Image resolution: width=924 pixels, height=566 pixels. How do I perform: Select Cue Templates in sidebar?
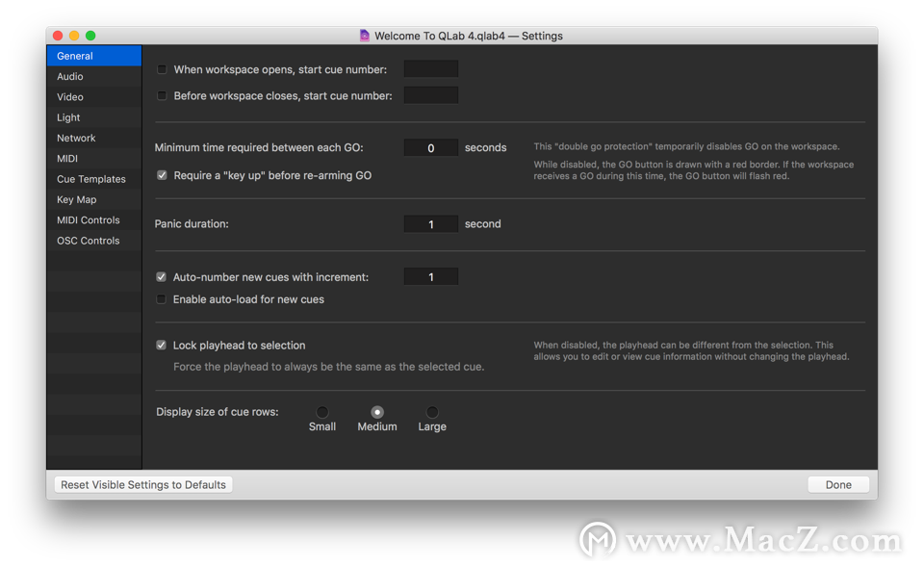[x=93, y=179]
